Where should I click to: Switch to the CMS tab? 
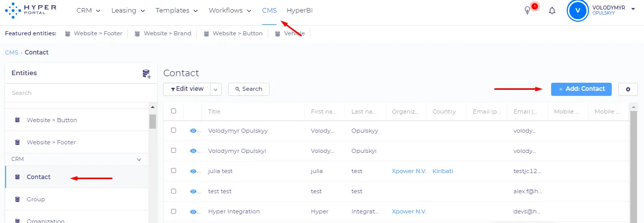click(x=270, y=11)
